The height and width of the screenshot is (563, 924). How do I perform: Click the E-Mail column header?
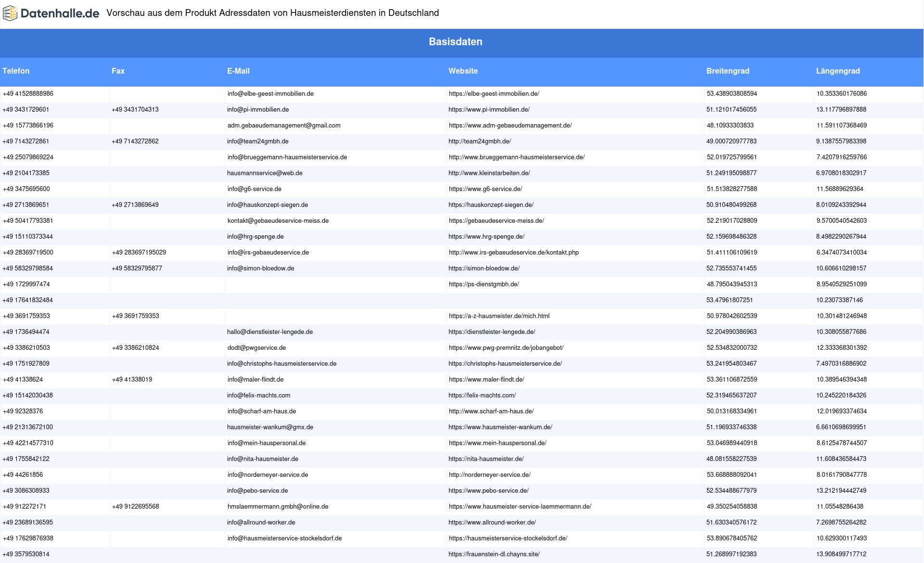pyautogui.click(x=238, y=71)
